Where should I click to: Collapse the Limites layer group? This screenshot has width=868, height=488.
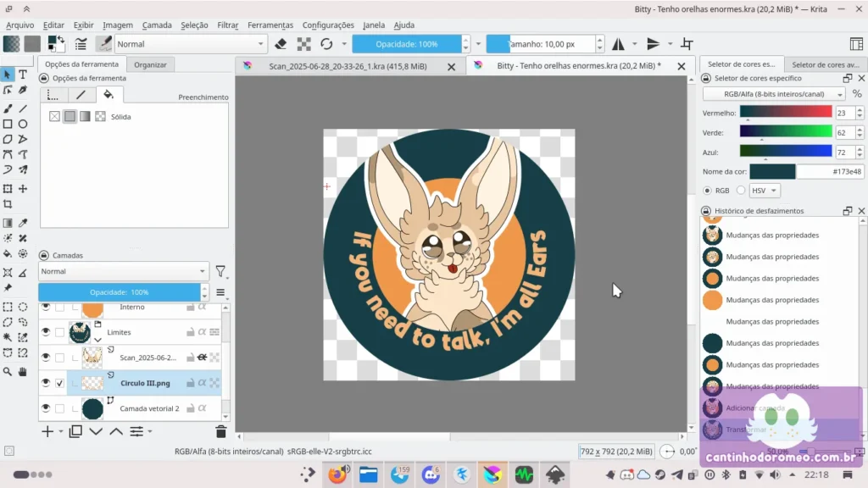coord(98,339)
